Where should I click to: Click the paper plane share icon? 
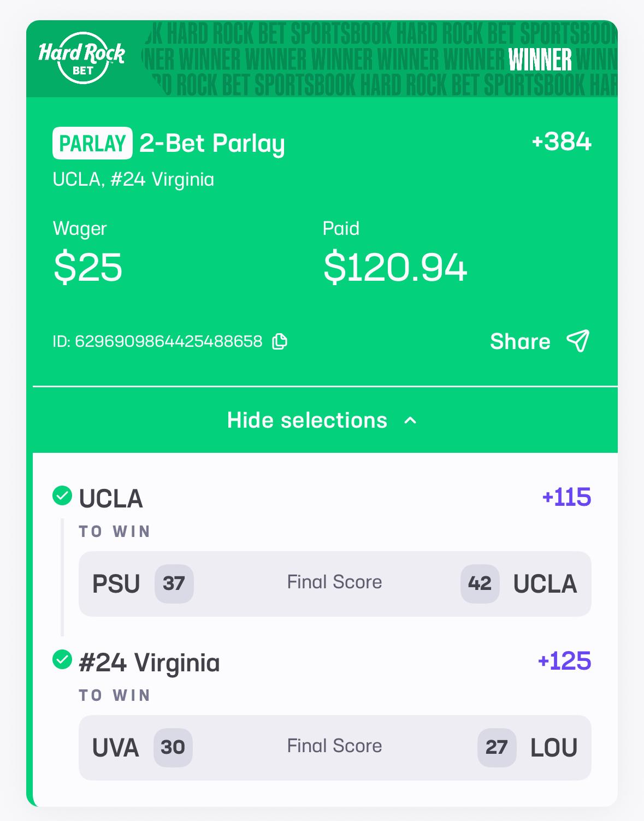coord(578,341)
